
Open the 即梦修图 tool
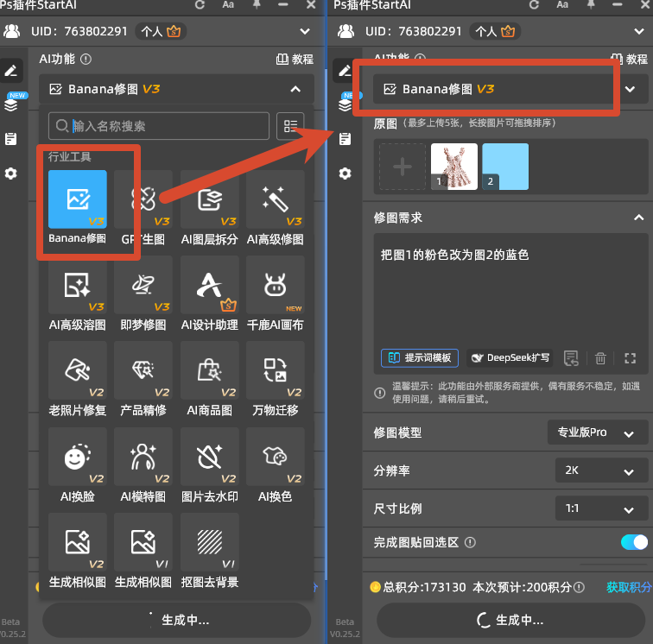pyautogui.click(x=143, y=285)
